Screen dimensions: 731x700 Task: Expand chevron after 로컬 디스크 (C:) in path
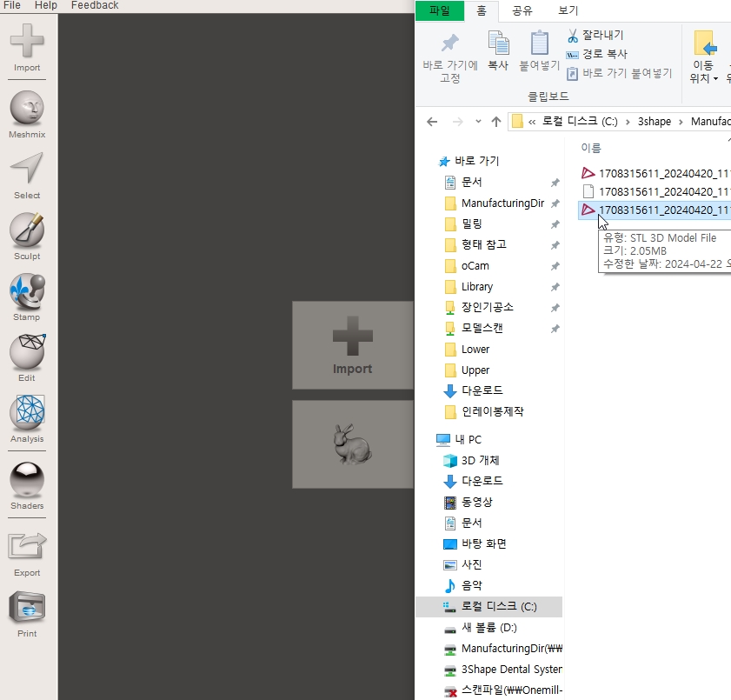(628, 123)
